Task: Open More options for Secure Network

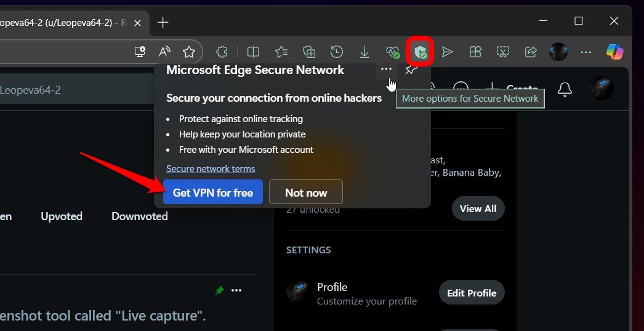Action: [386, 69]
